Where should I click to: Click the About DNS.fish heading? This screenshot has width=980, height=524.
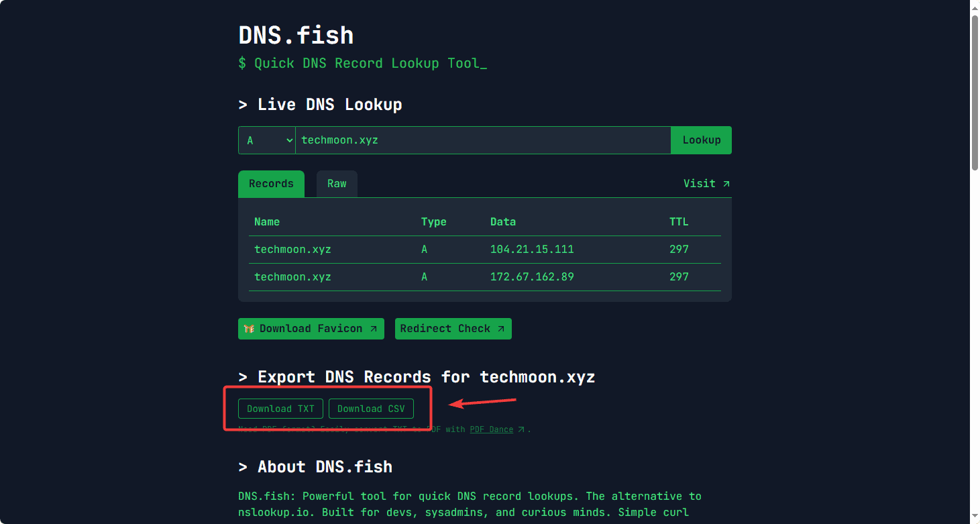[x=315, y=467]
